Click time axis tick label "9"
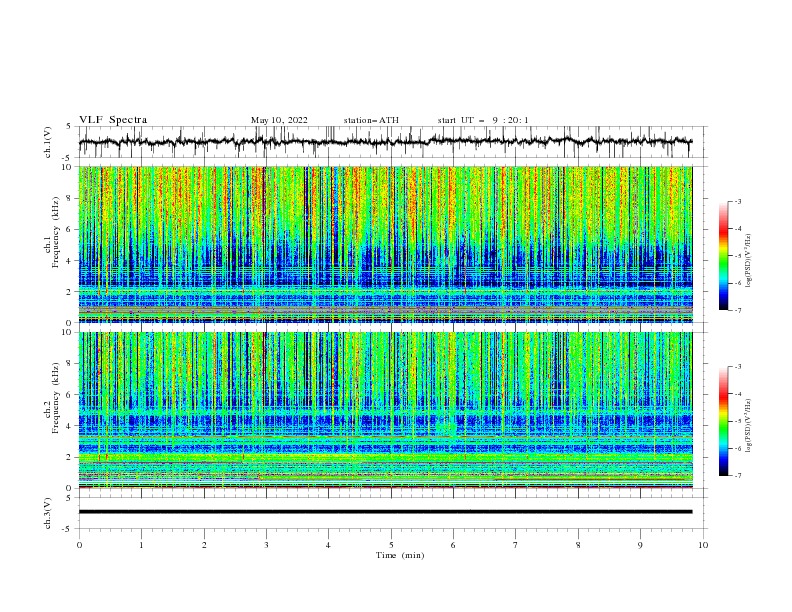The height and width of the screenshot is (612, 792). pos(640,545)
